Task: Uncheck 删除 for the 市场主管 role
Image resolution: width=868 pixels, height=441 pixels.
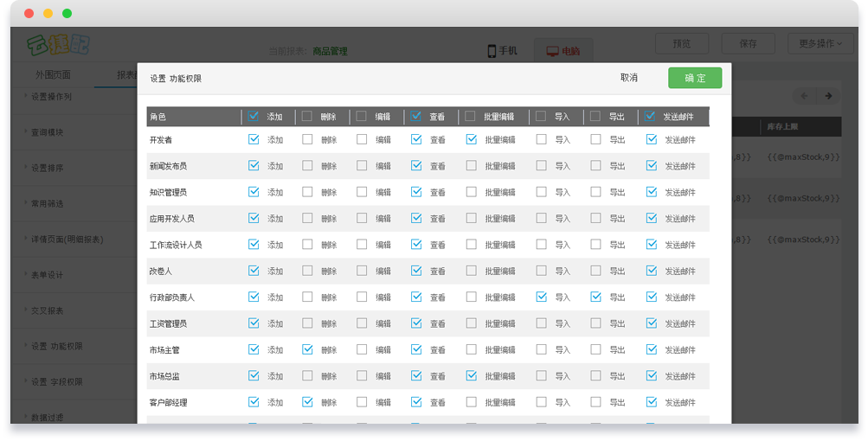Action: 307,349
